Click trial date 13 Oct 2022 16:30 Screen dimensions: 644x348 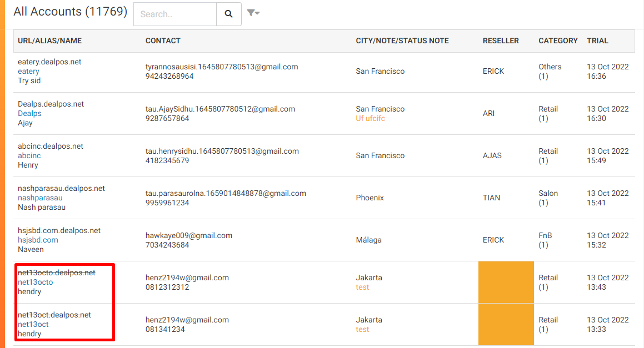607,114
